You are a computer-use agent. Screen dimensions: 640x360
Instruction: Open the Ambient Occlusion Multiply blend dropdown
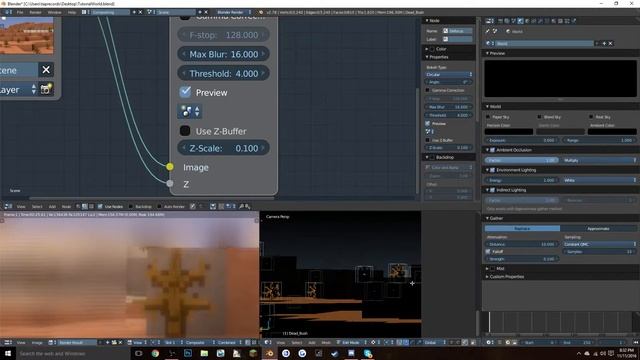point(599,160)
